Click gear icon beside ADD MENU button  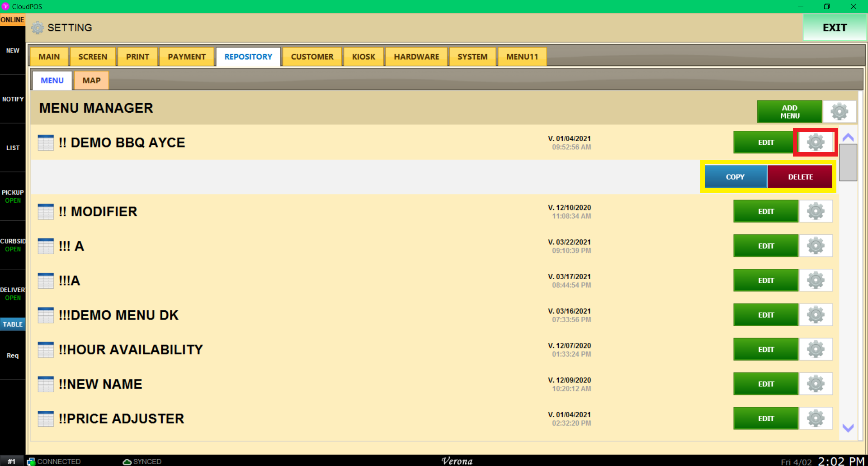pyautogui.click(x=839, y=111)
